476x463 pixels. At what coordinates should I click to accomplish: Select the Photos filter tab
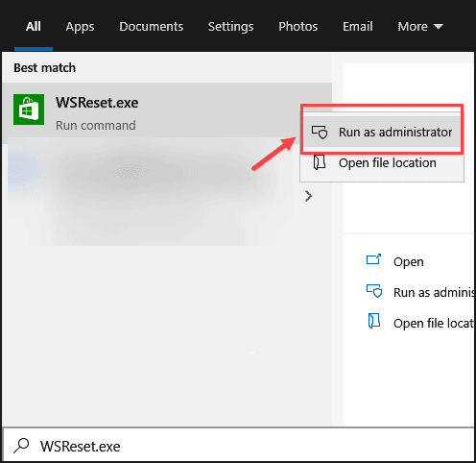pos(298,27)
